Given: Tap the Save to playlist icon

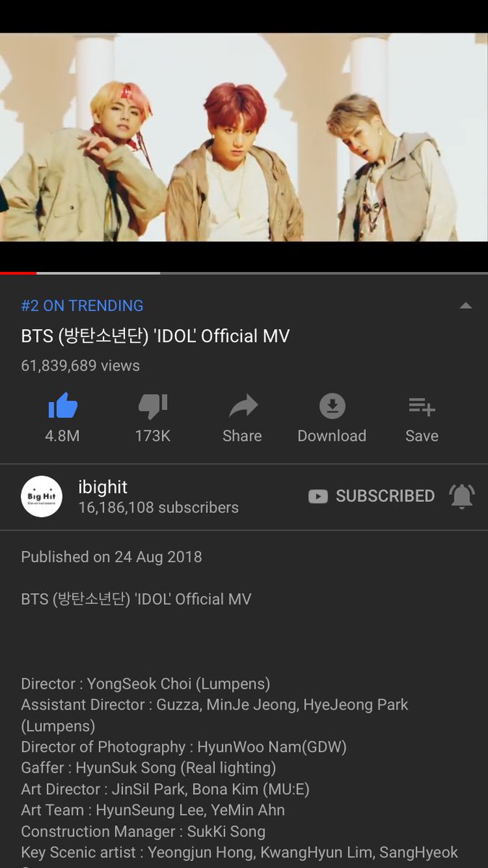Looking at the screenshot, I should click(421, 407).
